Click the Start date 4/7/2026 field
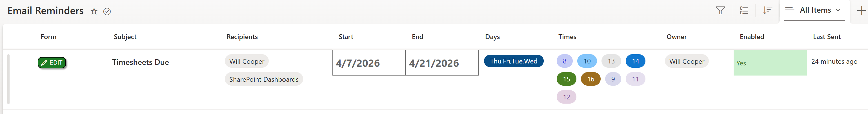 (368, 63)
